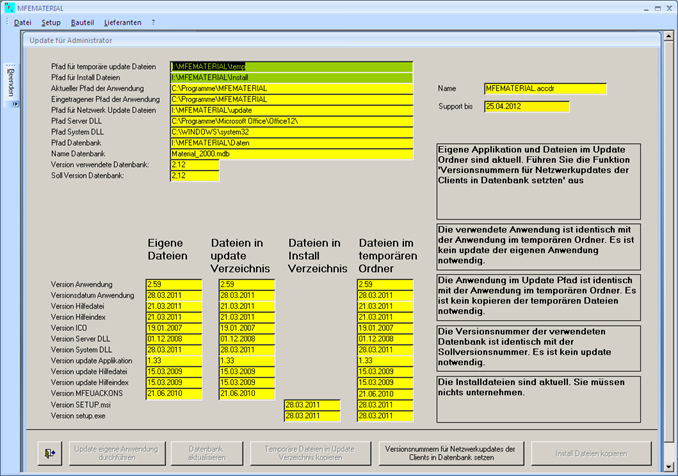Close the MFEMATERIAL window
This screenshot has width=678, height=476.
click(x=670, y=8)
